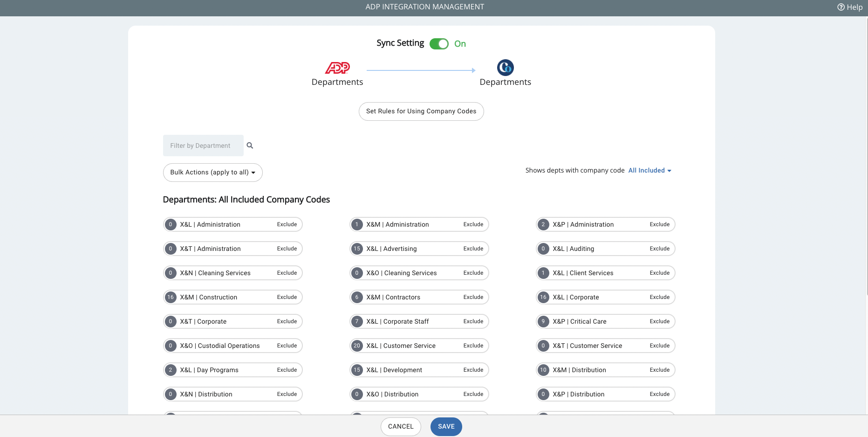Screen dimensions: 868x437
Task: Click count badge 1 on X&L Client Services
Action: click(x=543, y=273)
